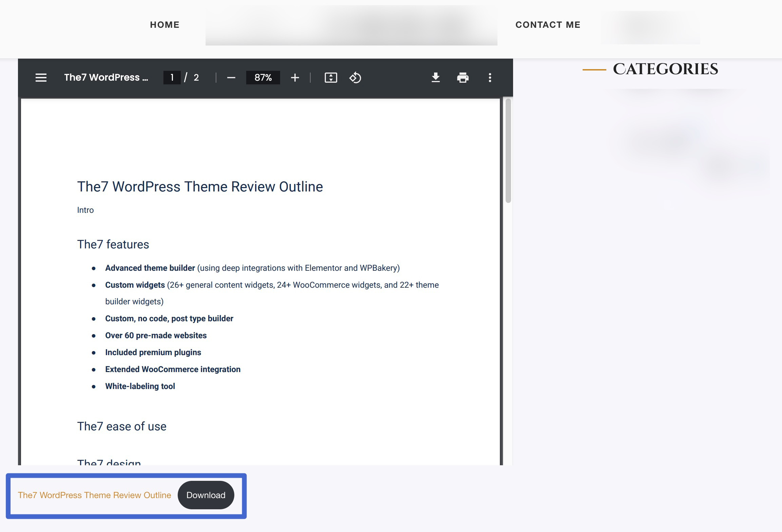Rotate the PDF page counterclockwise

point(355,77)
